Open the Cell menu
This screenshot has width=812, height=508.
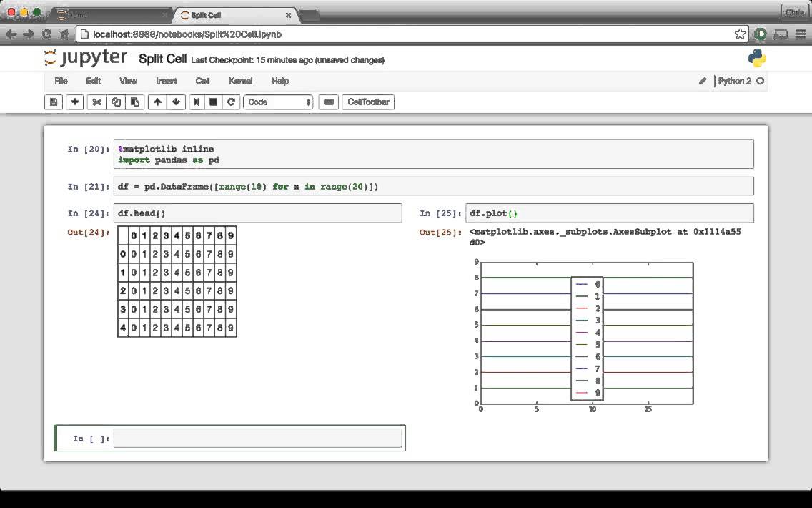pyautogui.click(x=202, y=81)
